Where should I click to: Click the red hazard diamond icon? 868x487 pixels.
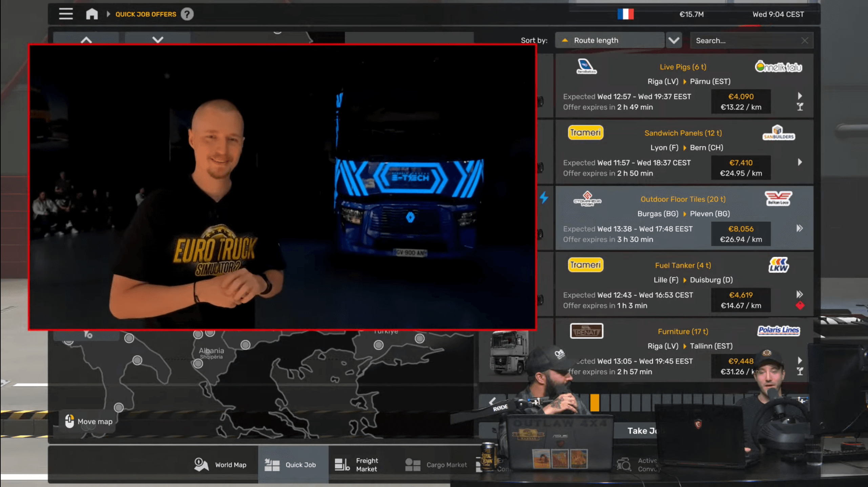800,305
